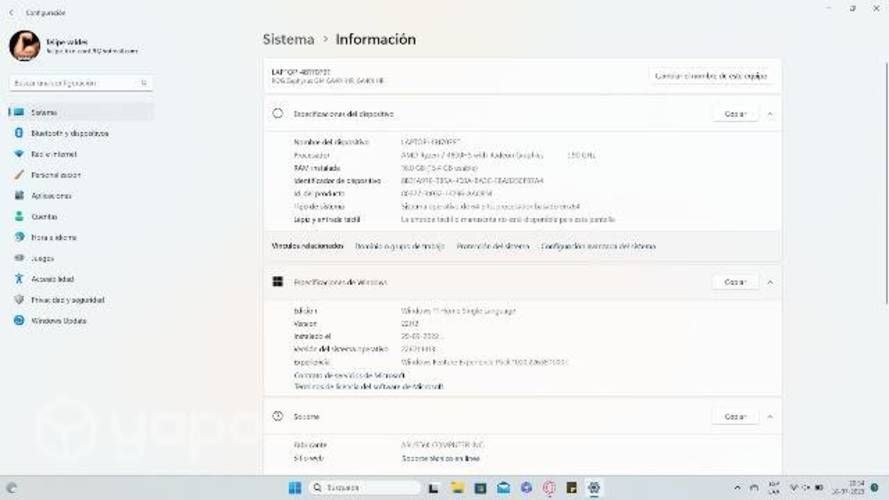The width and height of the screenshot is (889, 500).
Task: Open Personalización settings
Action: coord(81,175)
